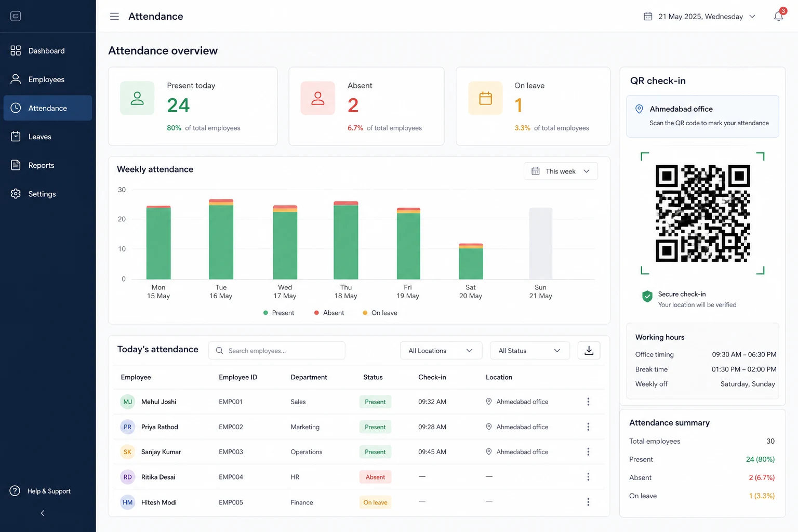This screenshot has width=798, height=532.
Task: Toggle the On leave legend in weekly chart
Action: tap(380, 313)
